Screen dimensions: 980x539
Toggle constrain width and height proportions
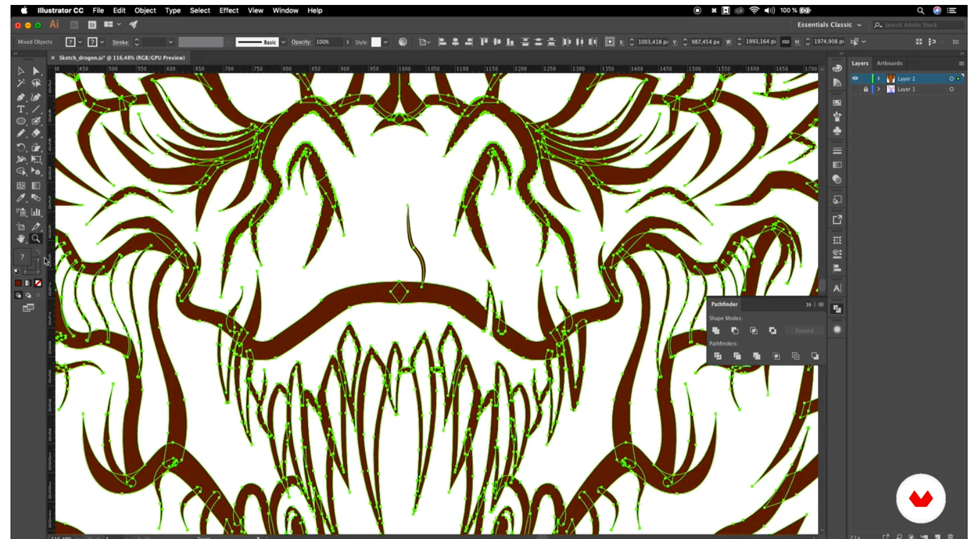(786, 42)
